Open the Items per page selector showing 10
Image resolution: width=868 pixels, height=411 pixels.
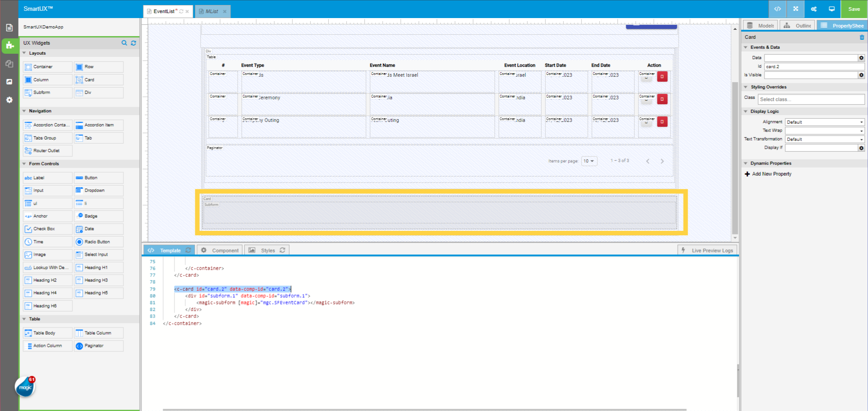(589, 161)
